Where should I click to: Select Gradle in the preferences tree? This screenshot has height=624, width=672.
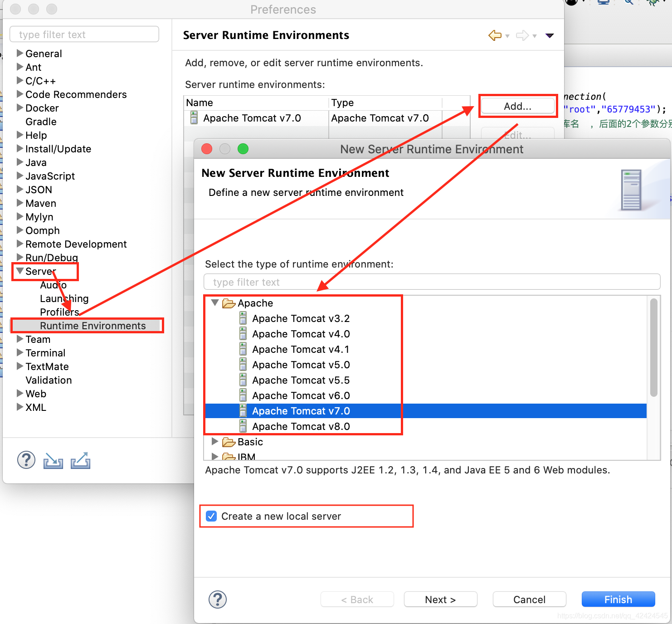[x=41, y=122]
